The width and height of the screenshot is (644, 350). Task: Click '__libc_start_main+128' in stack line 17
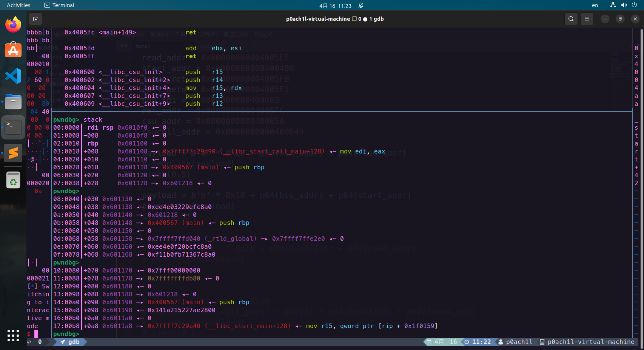pyautogui.click(x=248, y=326)
